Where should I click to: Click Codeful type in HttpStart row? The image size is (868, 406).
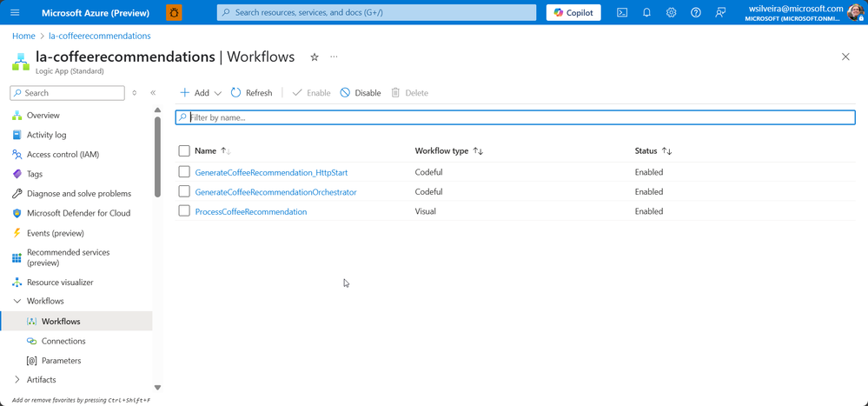pos(428,172)
